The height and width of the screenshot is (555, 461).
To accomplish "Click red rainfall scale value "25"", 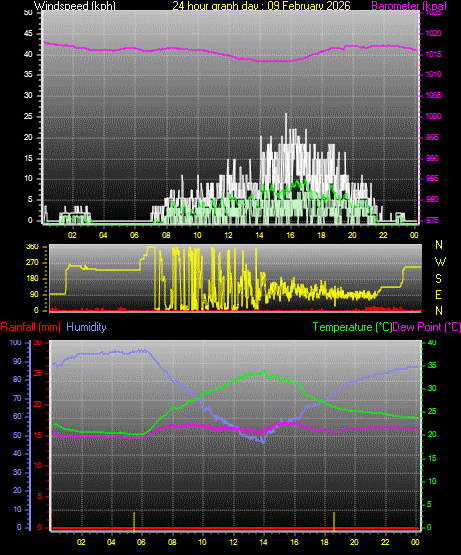I will [x=38, y=374].
